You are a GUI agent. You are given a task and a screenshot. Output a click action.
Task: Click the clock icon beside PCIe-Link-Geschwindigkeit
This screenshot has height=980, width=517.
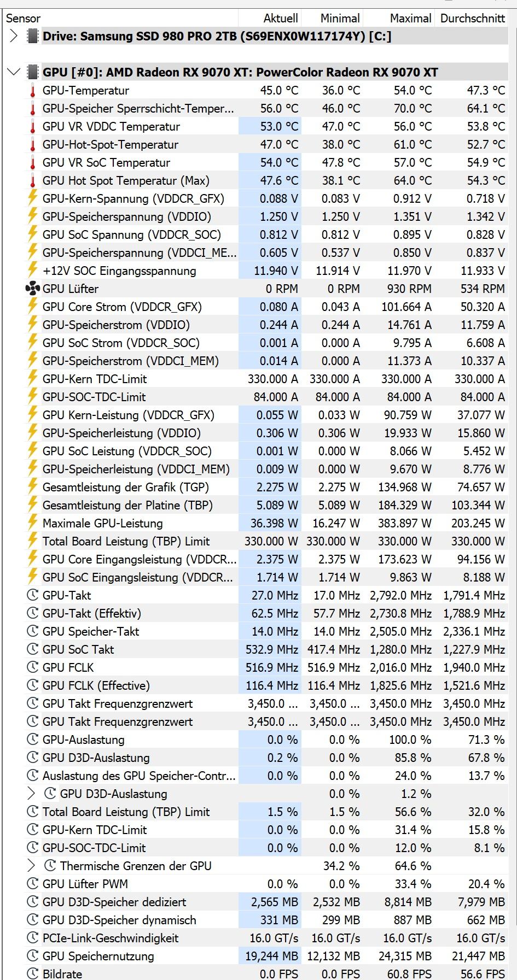[33, 938]
